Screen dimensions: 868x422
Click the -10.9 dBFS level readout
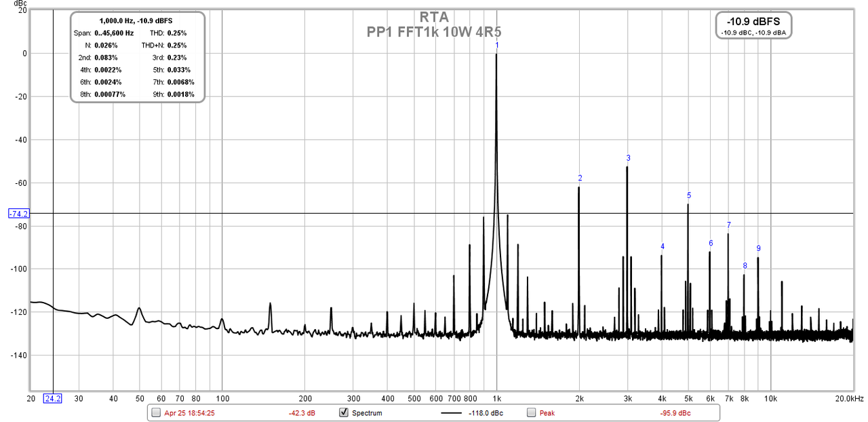pyautogui.click(x=753, y=22)
